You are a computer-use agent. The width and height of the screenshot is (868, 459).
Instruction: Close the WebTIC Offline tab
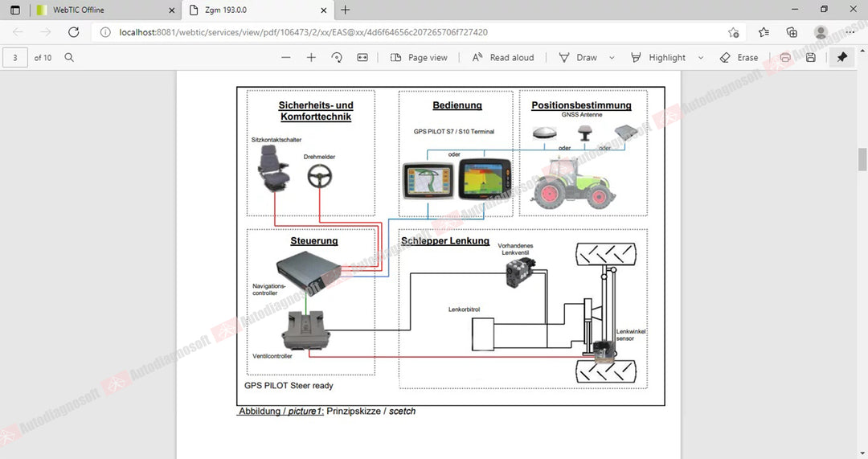coord(172,10)
